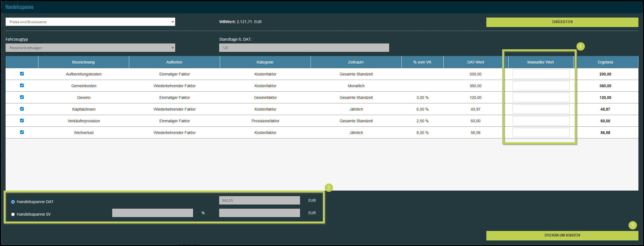The height and width of the screenshot is (246, 644).
Task: Select the Handelsspanne SV radio button
Action: [x=13, y=214]
